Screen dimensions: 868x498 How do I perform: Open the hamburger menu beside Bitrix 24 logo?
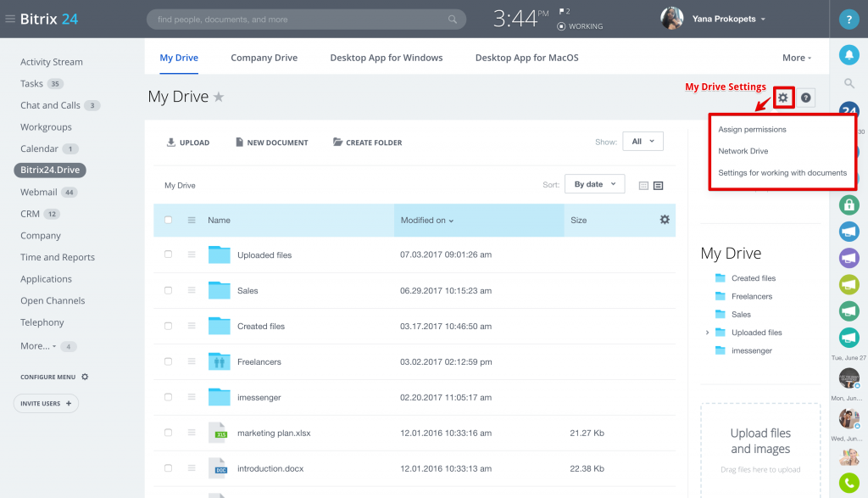point(10,19)
